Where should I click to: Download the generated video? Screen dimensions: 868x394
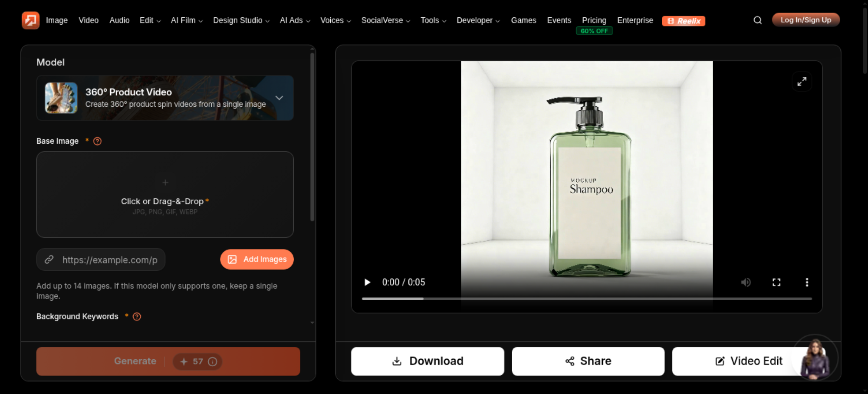(427, 361)
